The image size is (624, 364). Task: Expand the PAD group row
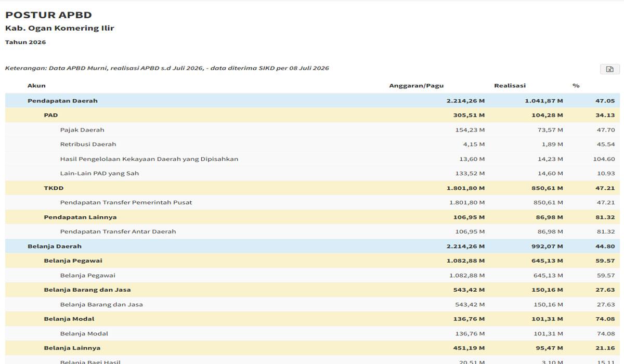(313, 115)
